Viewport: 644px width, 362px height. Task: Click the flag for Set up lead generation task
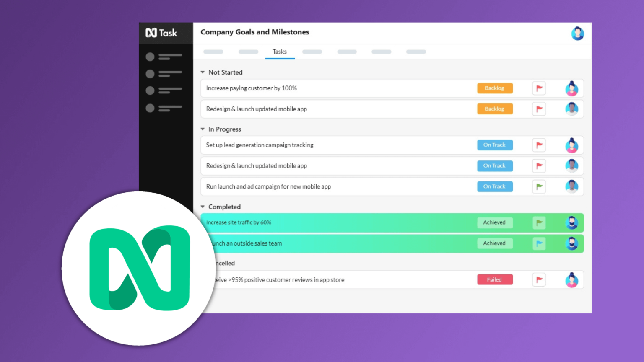539,145
